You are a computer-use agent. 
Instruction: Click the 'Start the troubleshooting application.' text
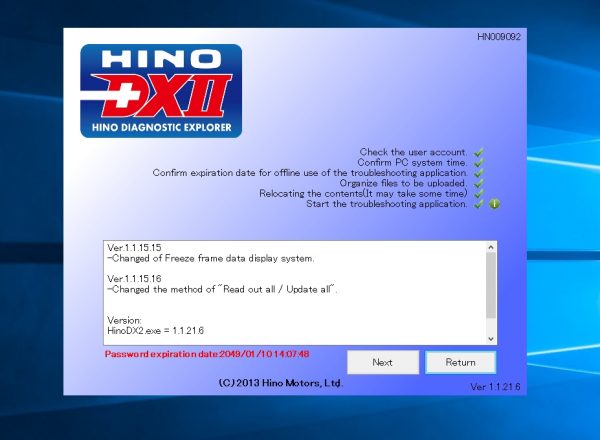(x=386, y=204)
